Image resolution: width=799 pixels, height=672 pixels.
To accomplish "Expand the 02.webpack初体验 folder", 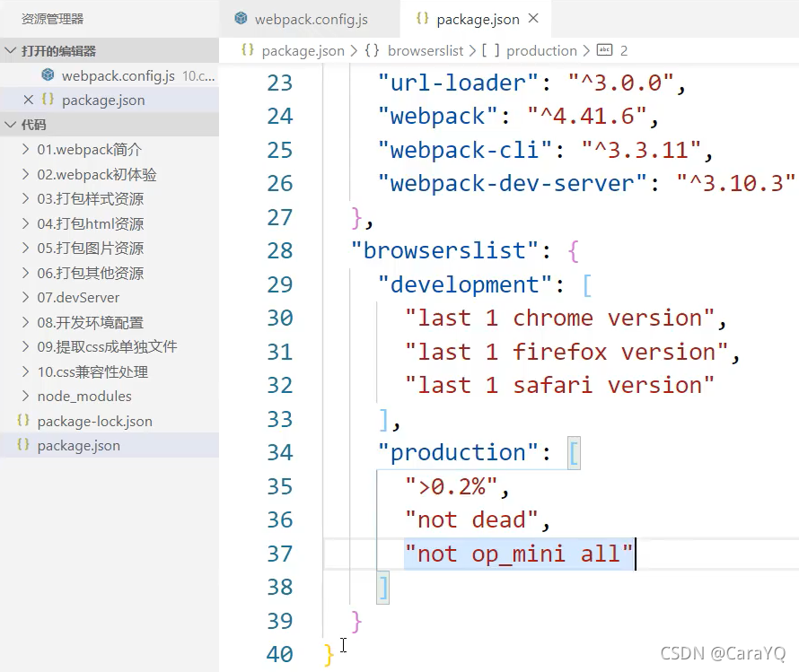I will click(x=110, y=175).
